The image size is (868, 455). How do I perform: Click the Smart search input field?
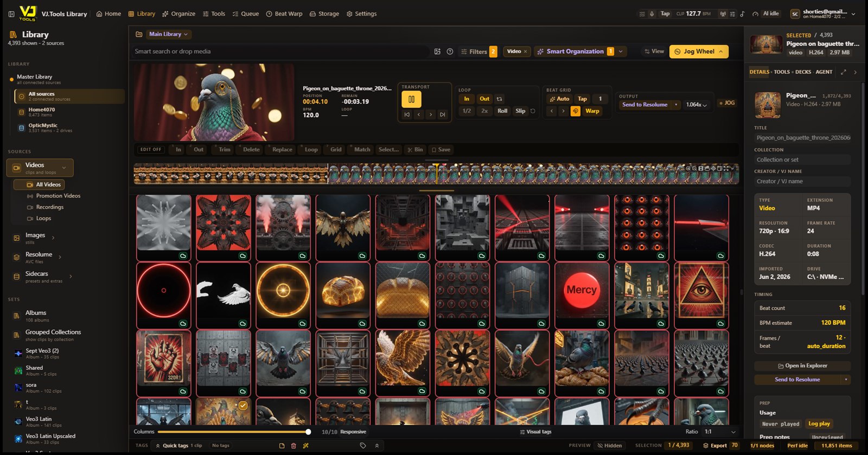(279, 52)
